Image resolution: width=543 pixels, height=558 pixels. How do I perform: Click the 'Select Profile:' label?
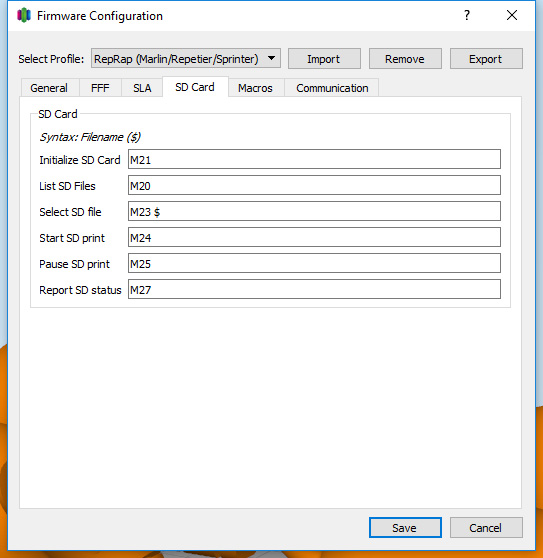pos(51,59)
